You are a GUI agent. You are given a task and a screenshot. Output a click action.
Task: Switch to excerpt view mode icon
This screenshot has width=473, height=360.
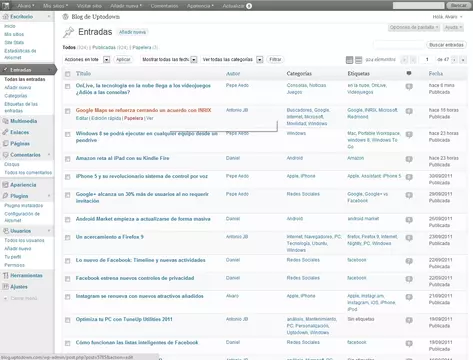(358, 60)
